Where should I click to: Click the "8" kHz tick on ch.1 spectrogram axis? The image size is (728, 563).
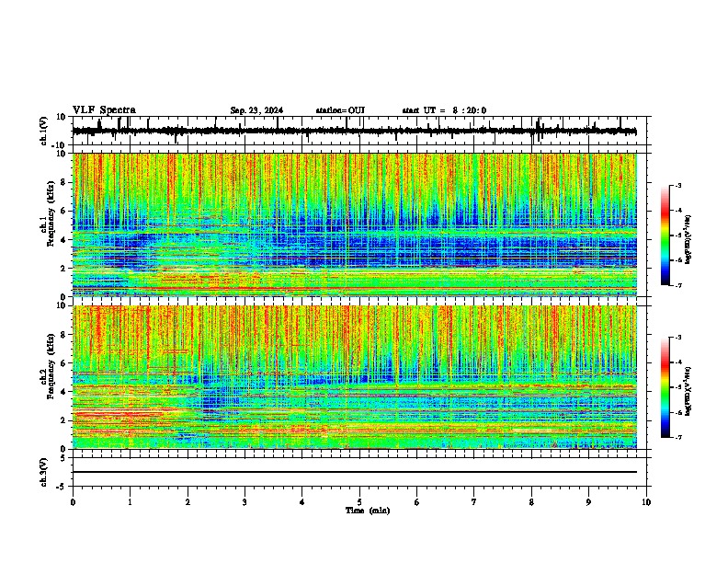tap(63, 182)
